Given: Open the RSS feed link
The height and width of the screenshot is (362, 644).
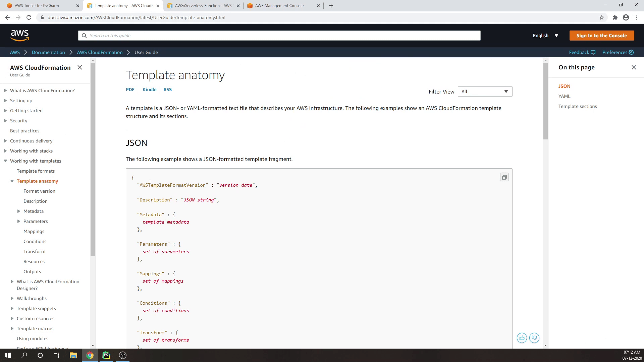Looking at the screenshot, I should (x=167, y=89).
